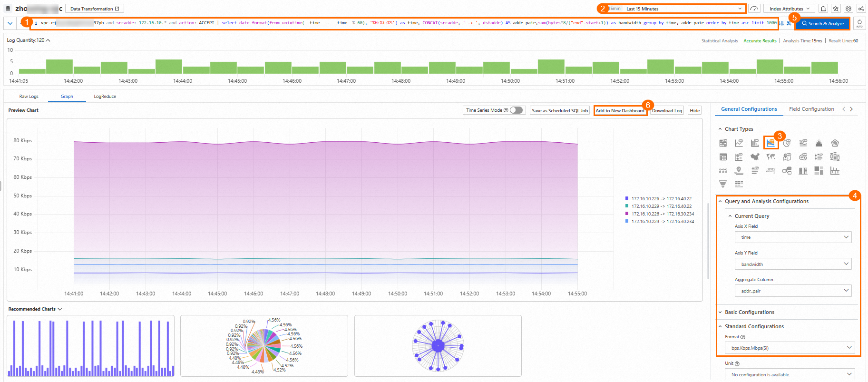Click the Format help question icon
Screen dimensions: 868x382
pyautogui.click(x=742, y=337)
